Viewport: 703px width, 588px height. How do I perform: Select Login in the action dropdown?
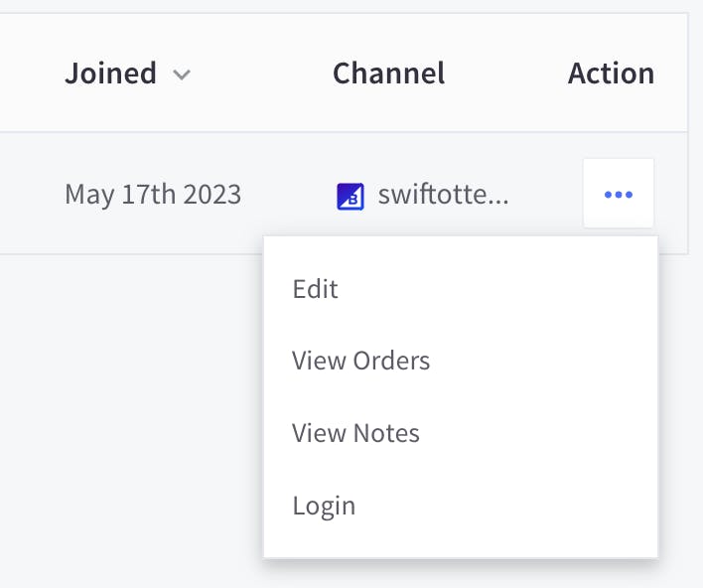pos(324,506)
